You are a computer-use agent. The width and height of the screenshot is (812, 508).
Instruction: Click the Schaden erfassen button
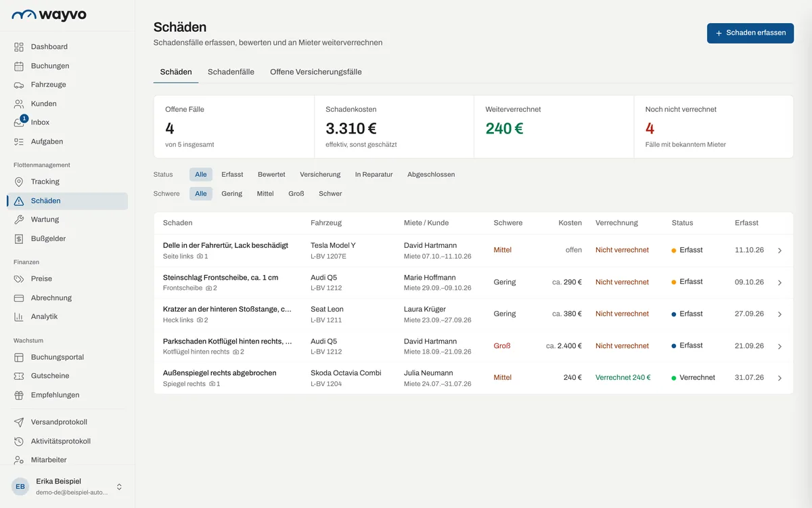click(x=750, y=33)
